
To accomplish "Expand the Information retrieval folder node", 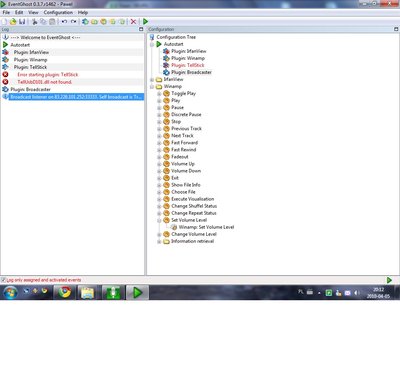I will (159, 241).
